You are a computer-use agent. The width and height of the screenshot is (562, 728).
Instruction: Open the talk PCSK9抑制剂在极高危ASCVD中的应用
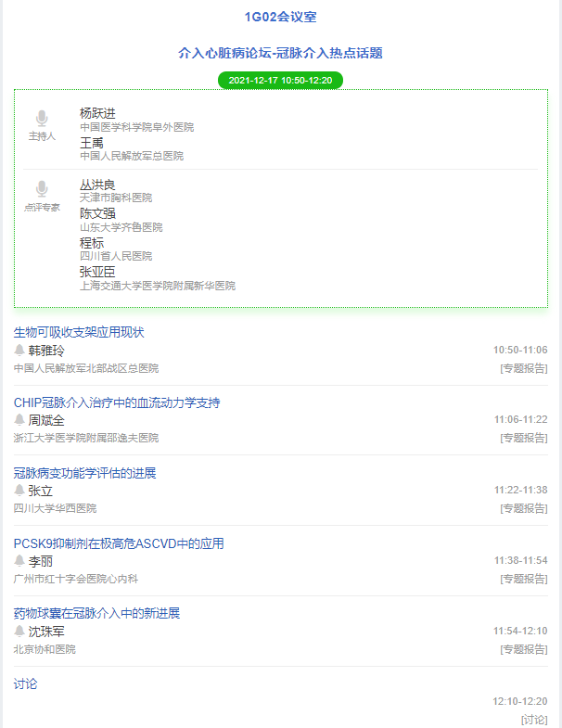tap(119, 543)
